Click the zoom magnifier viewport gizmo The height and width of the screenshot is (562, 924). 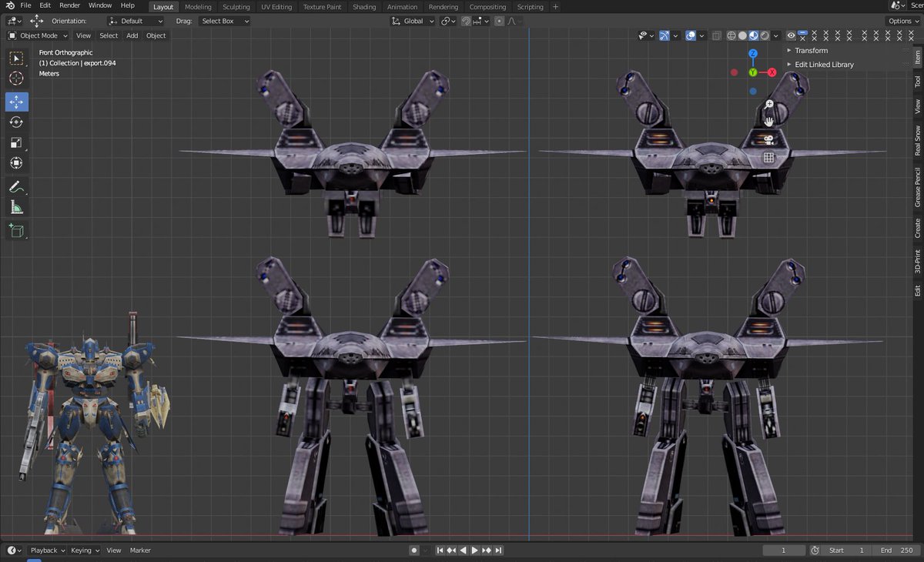pyautogui.click(x=769, y=103)
